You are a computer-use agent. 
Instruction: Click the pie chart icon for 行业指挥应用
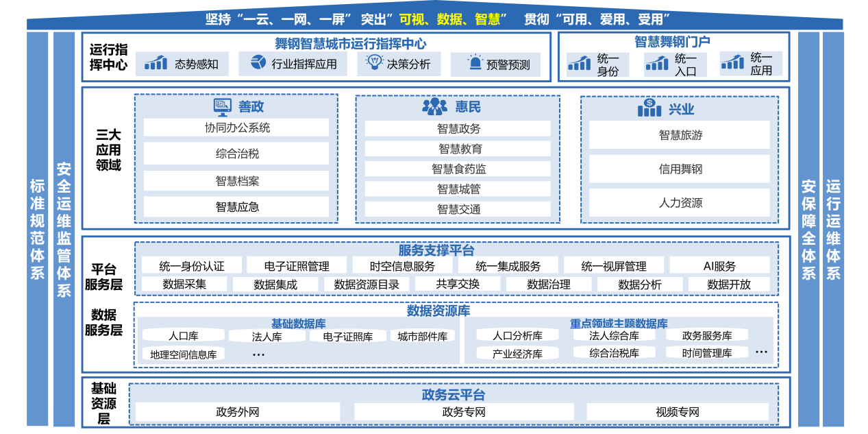tap(258, 63)
